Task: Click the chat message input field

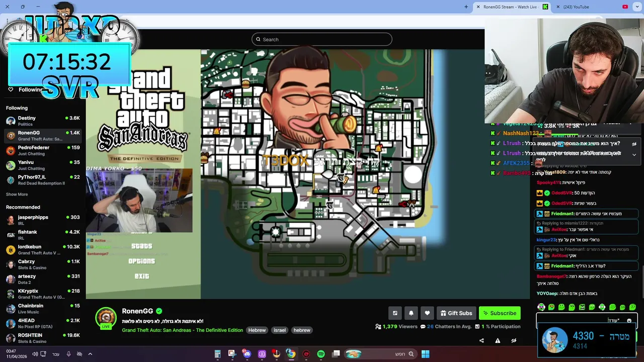Action: pyautogui.click(x=587, y=321)
